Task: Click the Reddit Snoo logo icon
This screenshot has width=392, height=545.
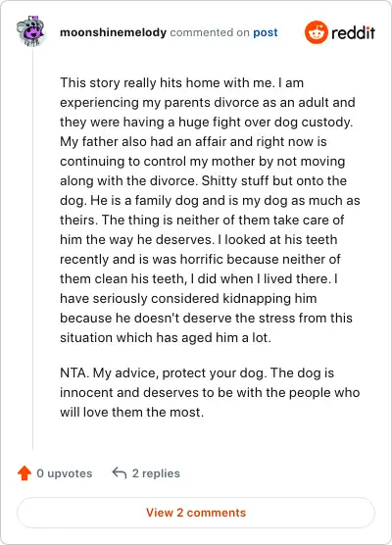Action: 317,32
